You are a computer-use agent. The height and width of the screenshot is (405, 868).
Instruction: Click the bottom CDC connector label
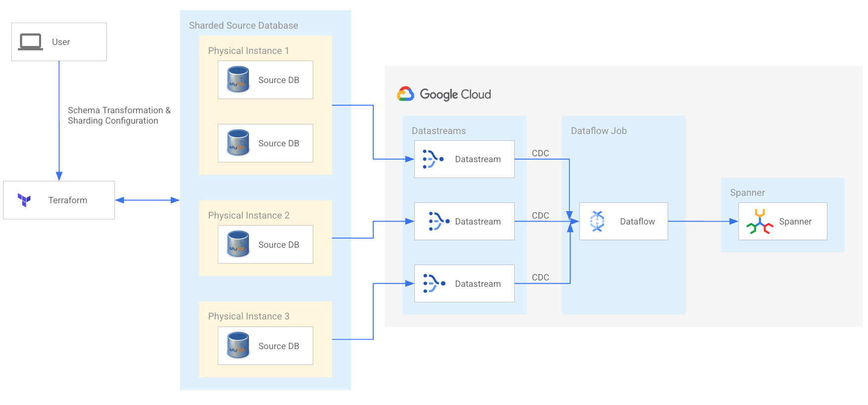click(x=540, y=277)
